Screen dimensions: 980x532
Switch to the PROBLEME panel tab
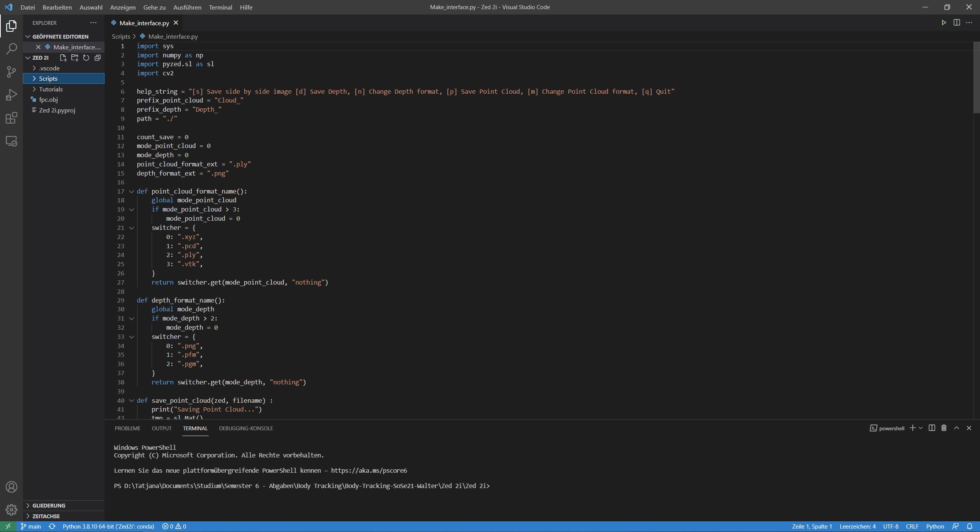click(x=127, y=428)
